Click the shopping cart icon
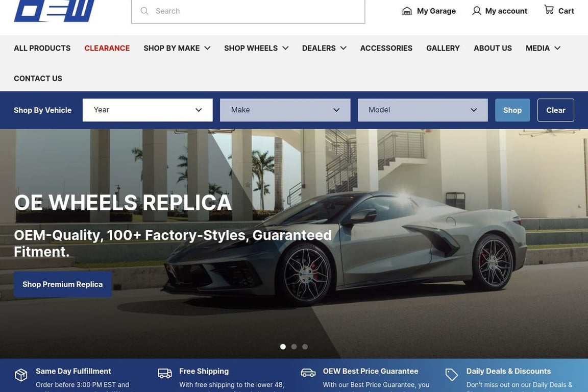 [x=549, y=9]
